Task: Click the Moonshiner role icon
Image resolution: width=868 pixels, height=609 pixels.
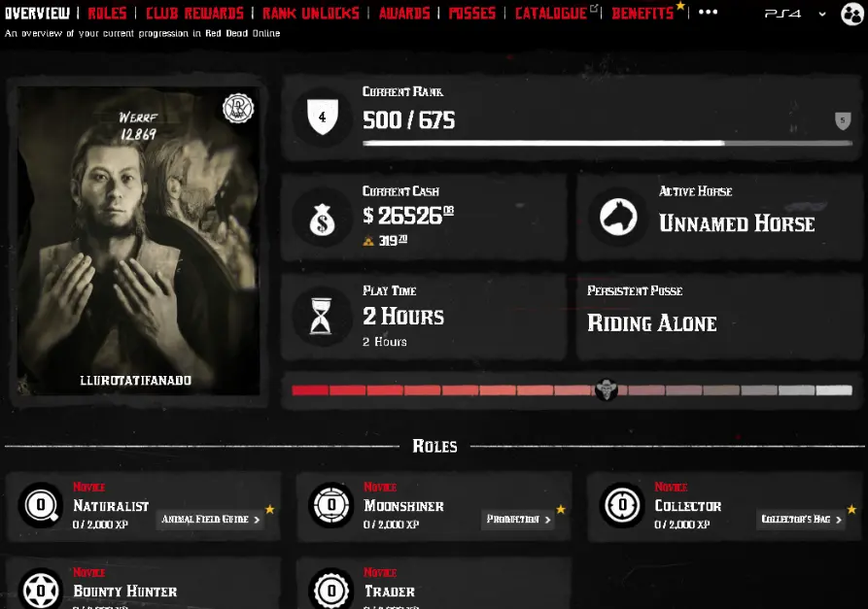Action: tap(331, 505)
